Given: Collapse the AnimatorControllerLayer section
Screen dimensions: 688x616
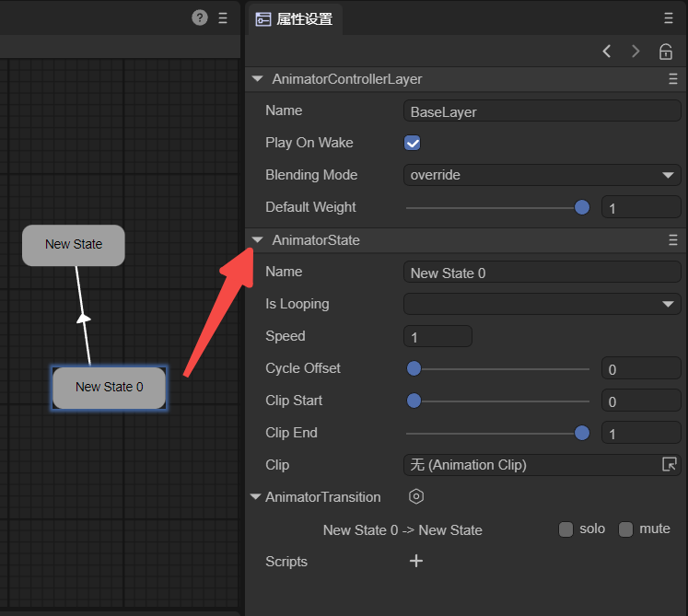Looking at the screenshot, I should coord(258,80).
